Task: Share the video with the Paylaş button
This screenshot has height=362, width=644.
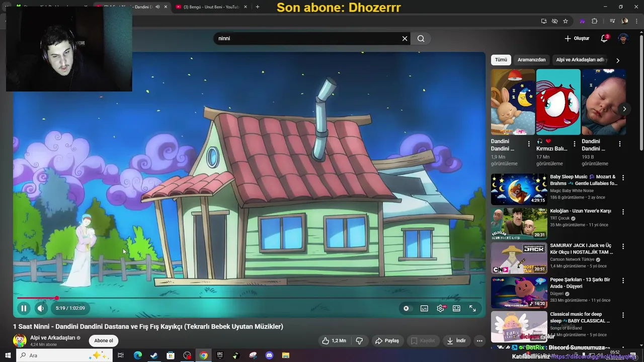Action: tap(387, 340)
